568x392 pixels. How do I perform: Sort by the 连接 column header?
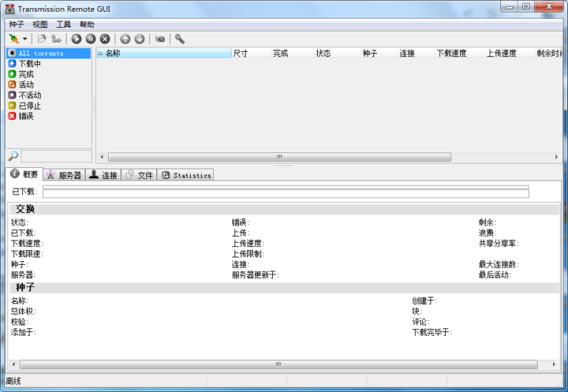(416, 53)
